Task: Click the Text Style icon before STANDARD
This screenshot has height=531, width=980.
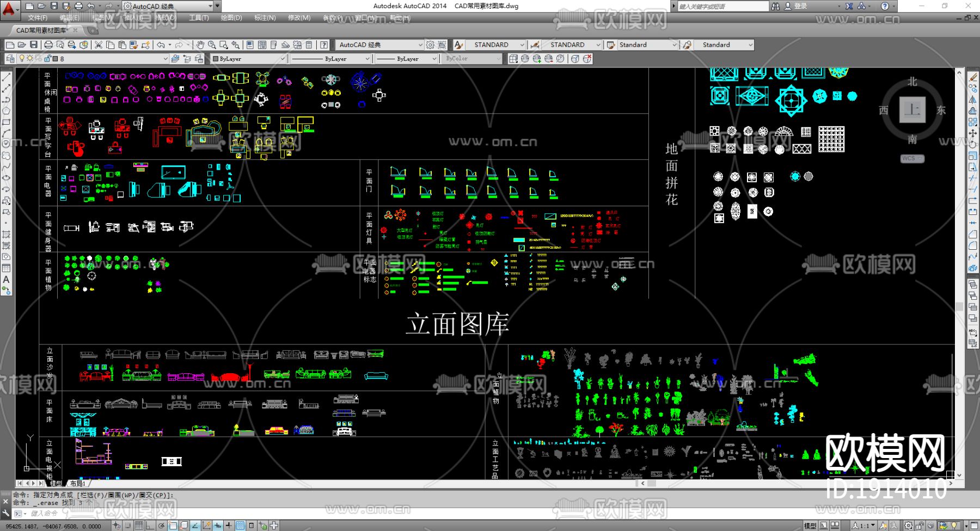Action: coord(459,45)
